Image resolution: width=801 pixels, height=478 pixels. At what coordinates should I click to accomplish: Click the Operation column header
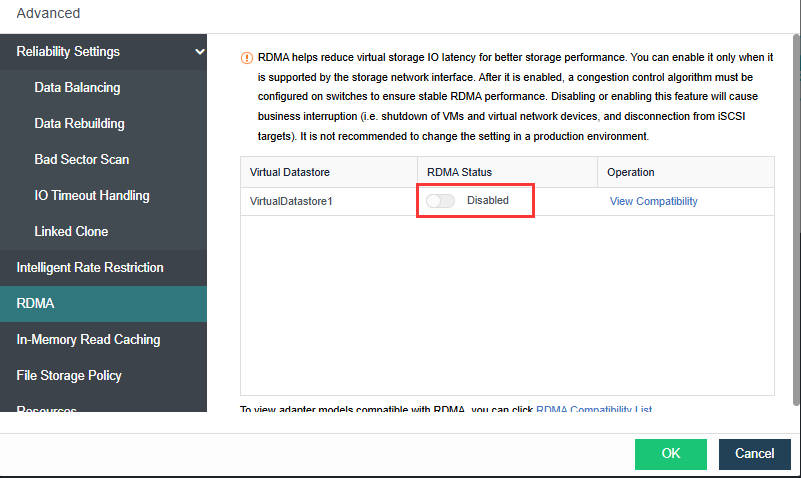coord(630,173)
